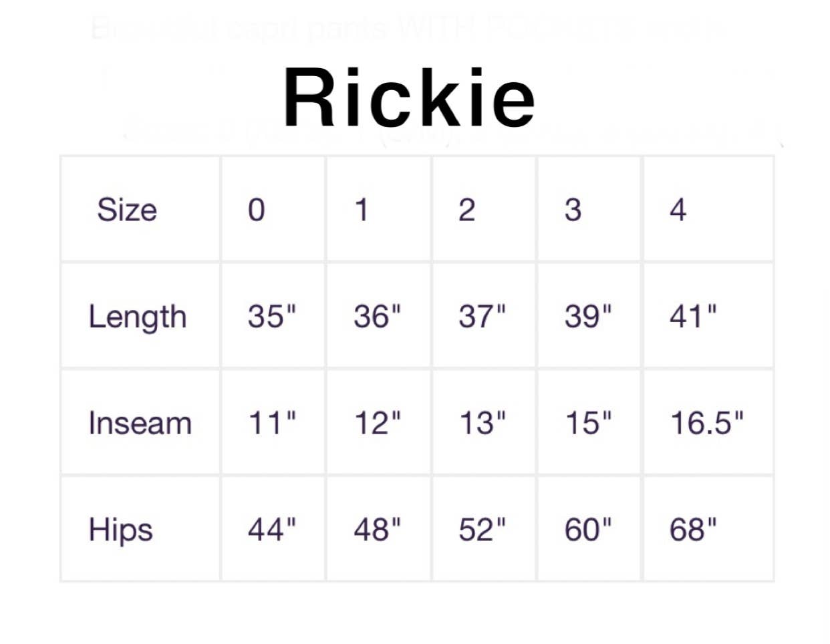Select the 37" length value
The width and height of the screenshot is (830, 644).
pos(482,316)
